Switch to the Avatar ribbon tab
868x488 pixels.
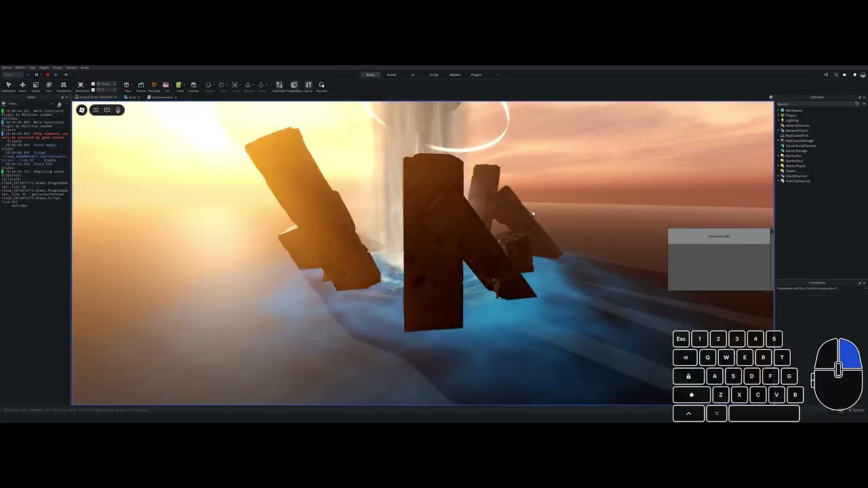point(391,75)
